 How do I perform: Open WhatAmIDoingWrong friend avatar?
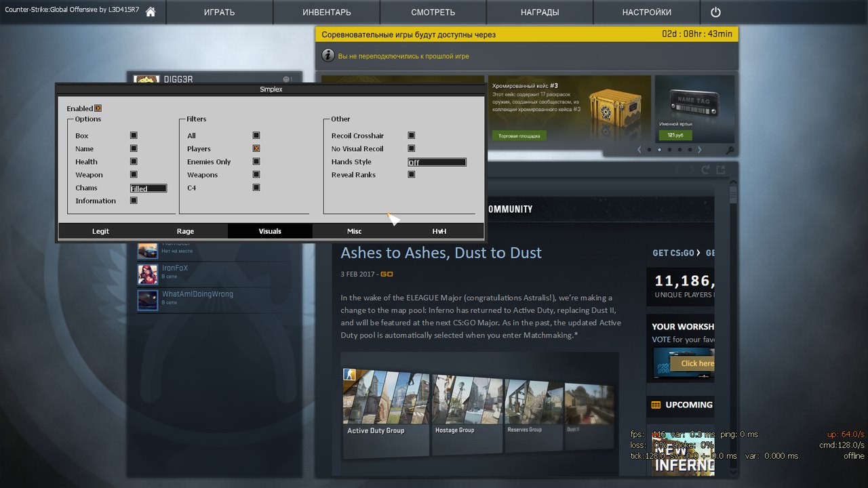(x=147, y=300)
